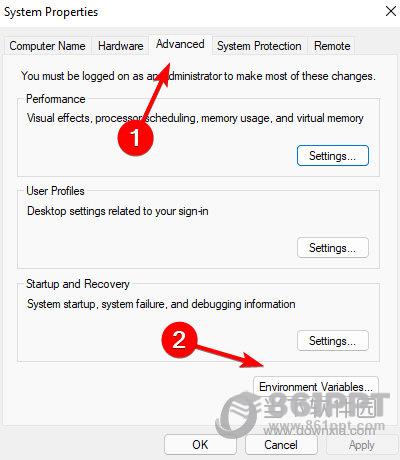
Task: Click the greyed-out Apply button
Action: click(362, 445)
